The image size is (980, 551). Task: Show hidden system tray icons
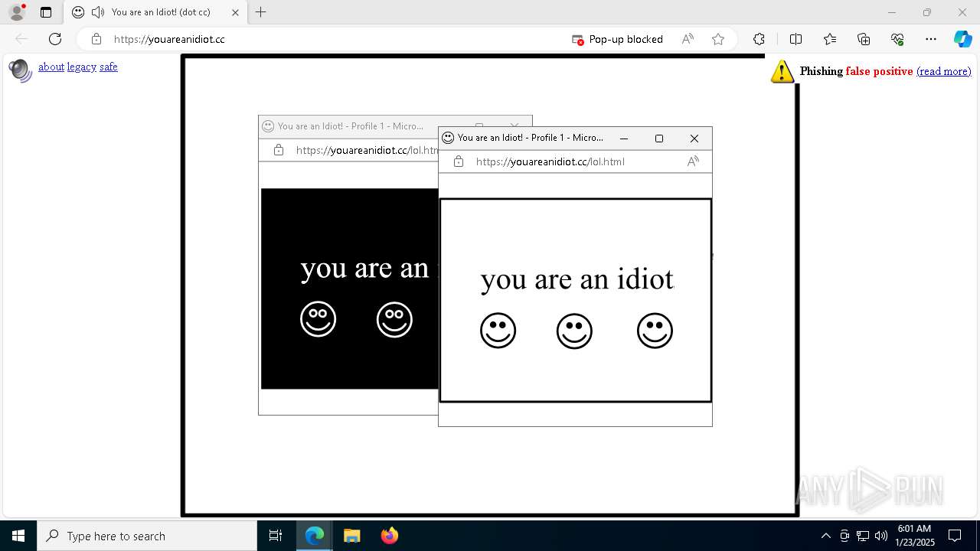pos(825,536)
